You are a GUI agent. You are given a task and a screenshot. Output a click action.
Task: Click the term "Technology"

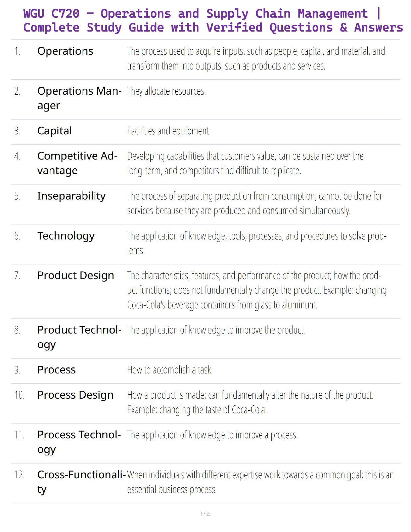click(x=66, y=236)
